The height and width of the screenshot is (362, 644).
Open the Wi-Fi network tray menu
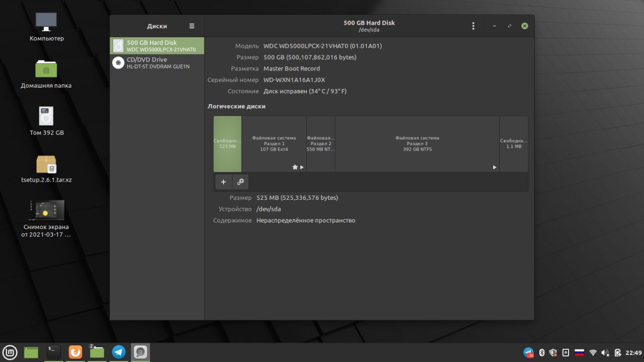(x=593, y=352)
